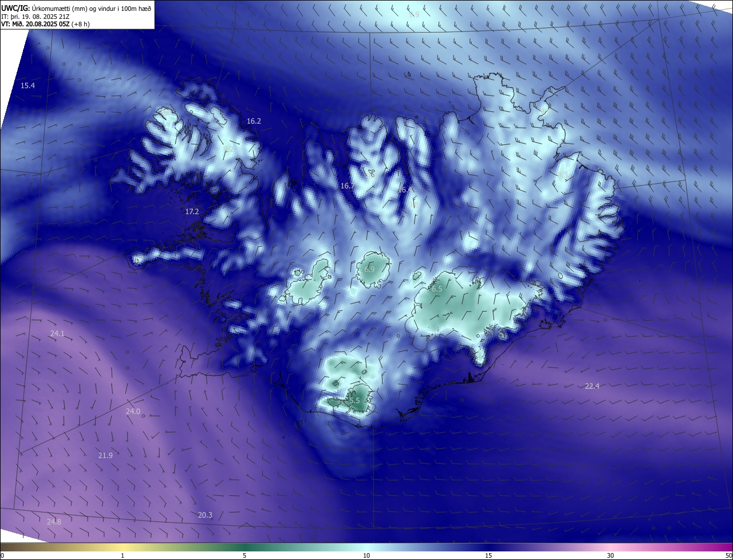Click the 30 tick on the color scale
The width and height of the screenshot is (733, 560).
click(x=610, y=556)
